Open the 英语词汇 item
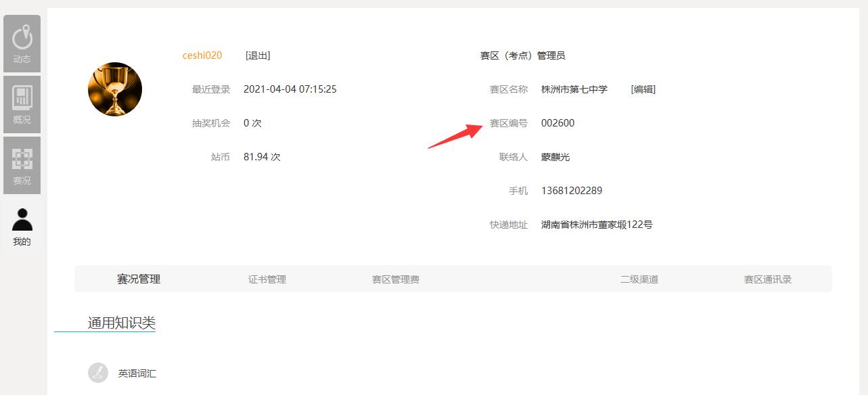Screen dimensions: 868x395 click(137, 373)
